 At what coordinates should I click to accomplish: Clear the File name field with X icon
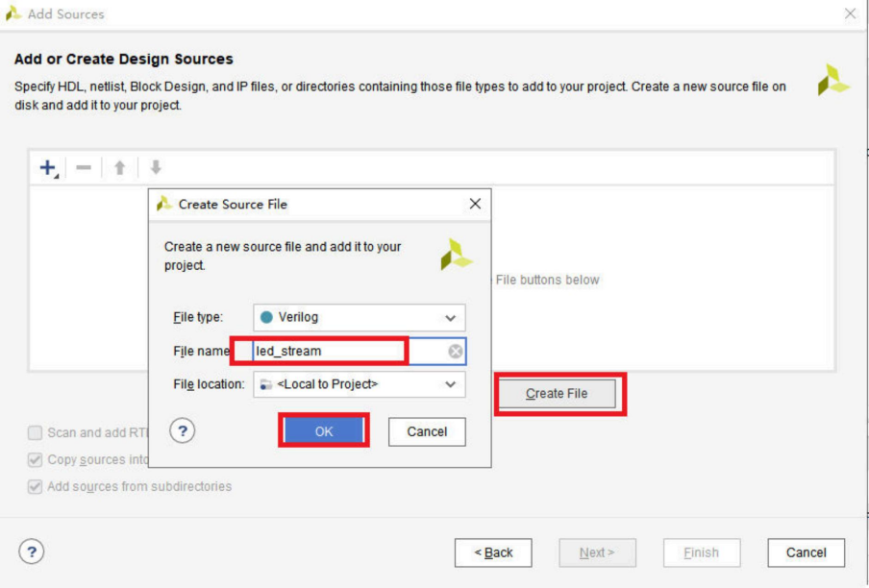(456, 352)
